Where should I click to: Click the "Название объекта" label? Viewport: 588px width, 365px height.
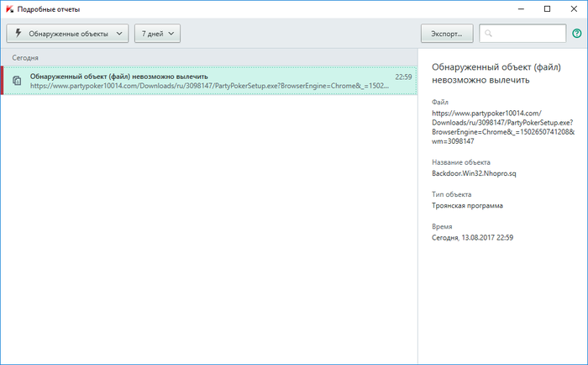461,162
